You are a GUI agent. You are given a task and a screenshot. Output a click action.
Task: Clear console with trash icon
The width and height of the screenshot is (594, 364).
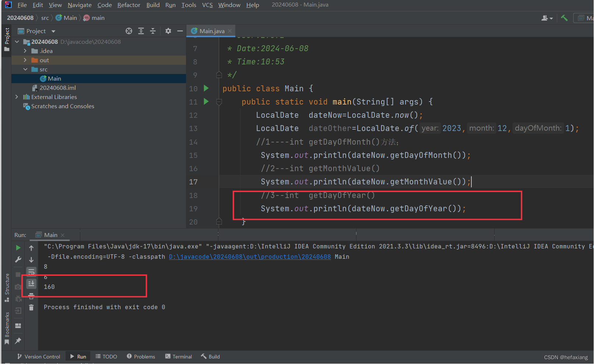pyautogui.click(x=31, y=307)
